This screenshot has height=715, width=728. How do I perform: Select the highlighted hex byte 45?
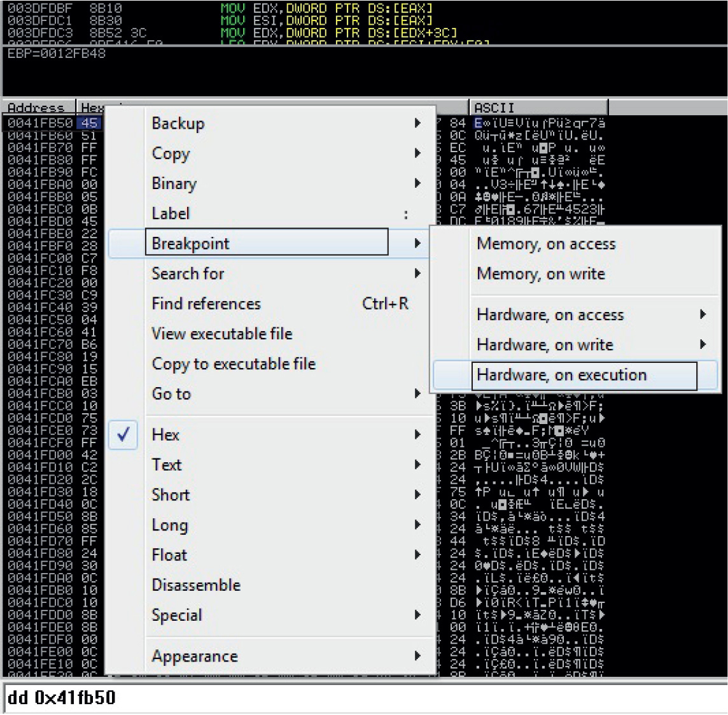(x=89, y=123)
